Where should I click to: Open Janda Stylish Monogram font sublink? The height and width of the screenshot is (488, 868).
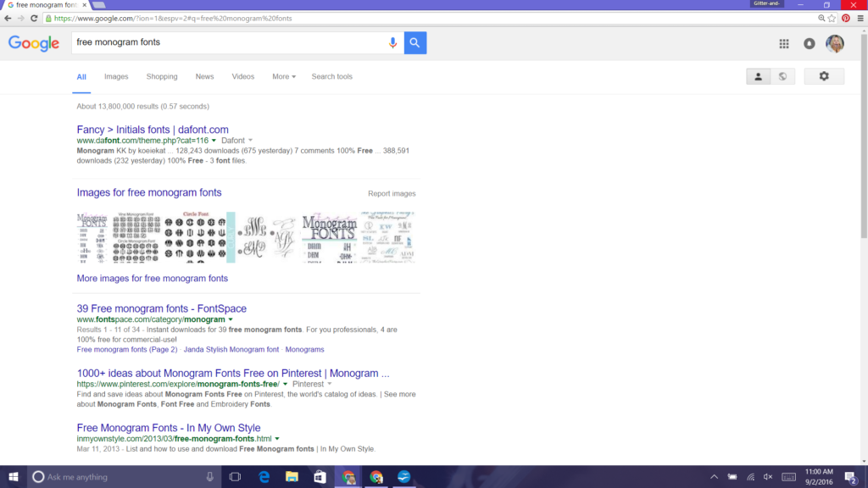pos(231,350)
